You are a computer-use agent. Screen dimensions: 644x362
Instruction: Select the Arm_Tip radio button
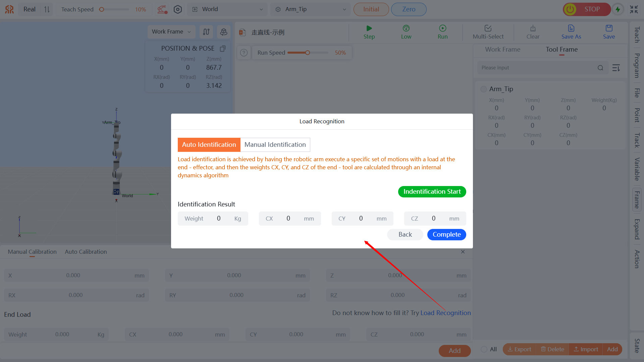point(484,89)
